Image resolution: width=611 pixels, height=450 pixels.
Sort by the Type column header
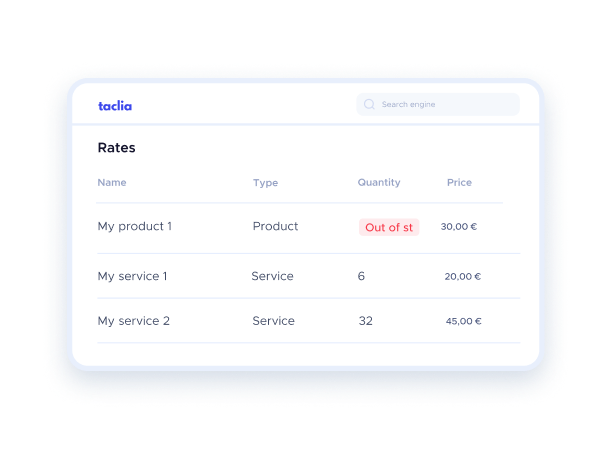(x=265, y=183)
